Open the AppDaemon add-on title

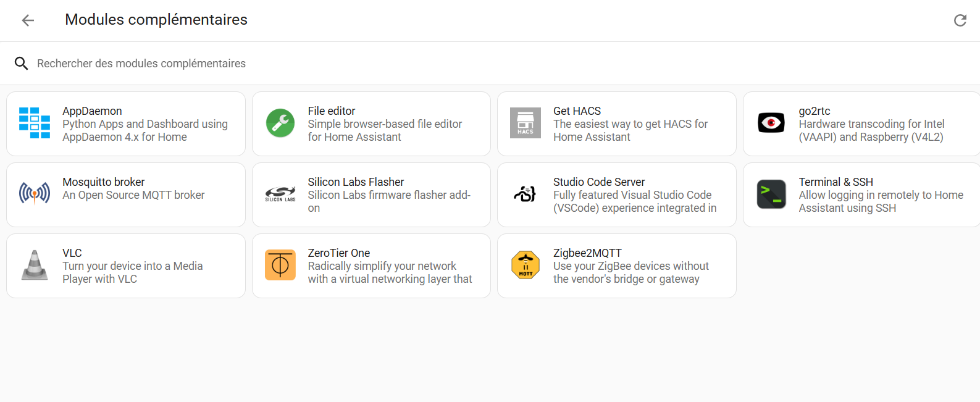92,111
